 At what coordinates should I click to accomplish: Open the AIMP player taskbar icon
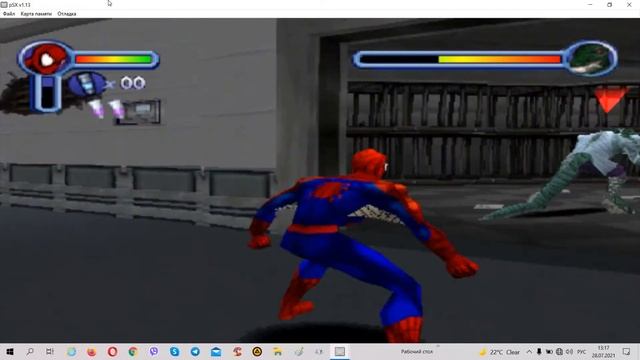(x=257, y=351)
